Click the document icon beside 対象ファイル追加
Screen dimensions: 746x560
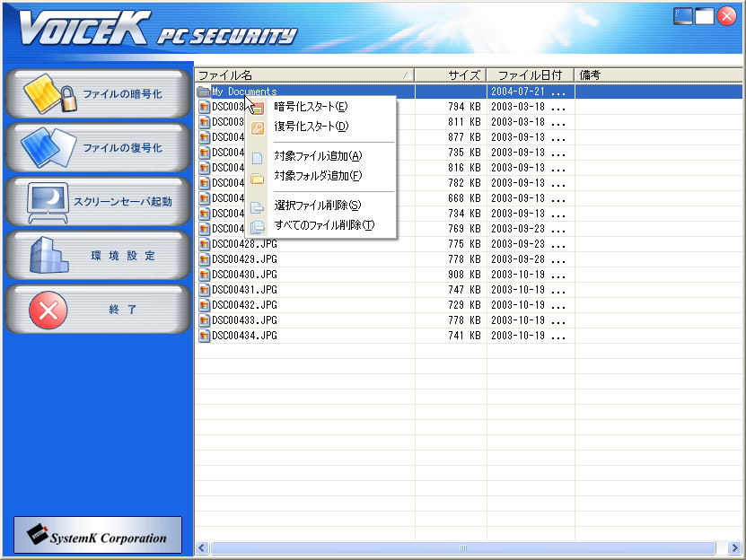257,158
